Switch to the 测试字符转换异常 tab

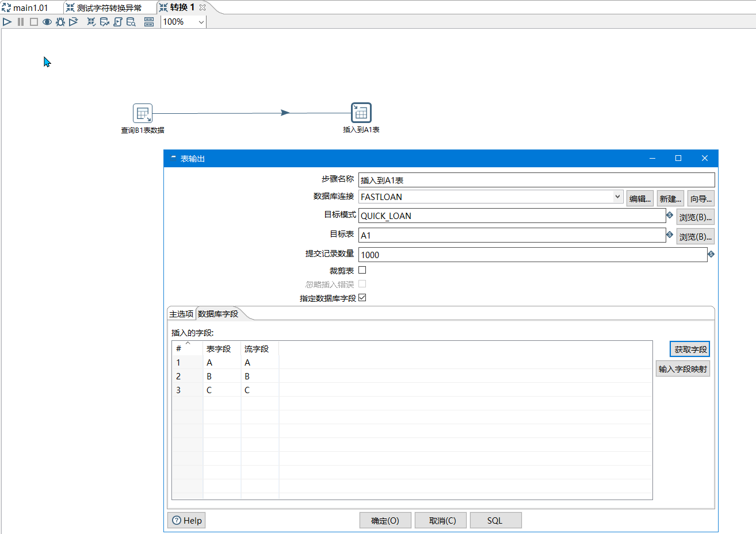tap(109, 8)
